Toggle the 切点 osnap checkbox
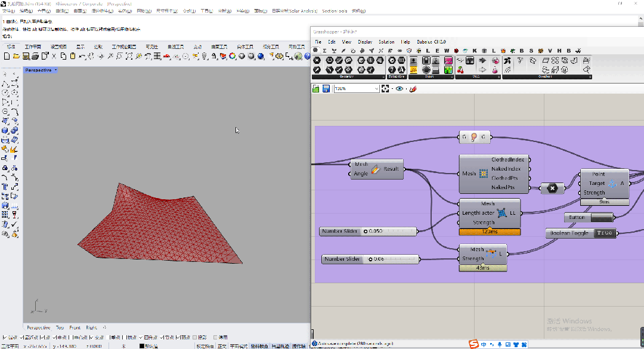The height and width of the screenshot is (349, 644). click(x=125, y=338)
